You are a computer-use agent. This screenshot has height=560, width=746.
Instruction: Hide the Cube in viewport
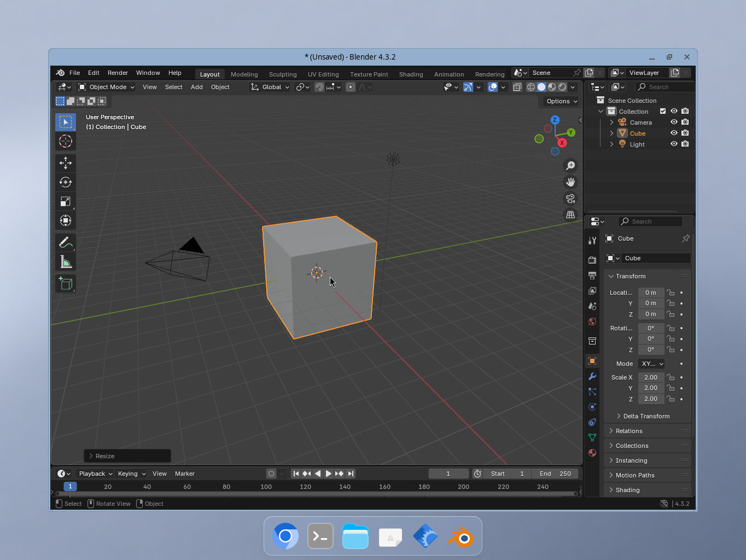(x=674, y=133)
